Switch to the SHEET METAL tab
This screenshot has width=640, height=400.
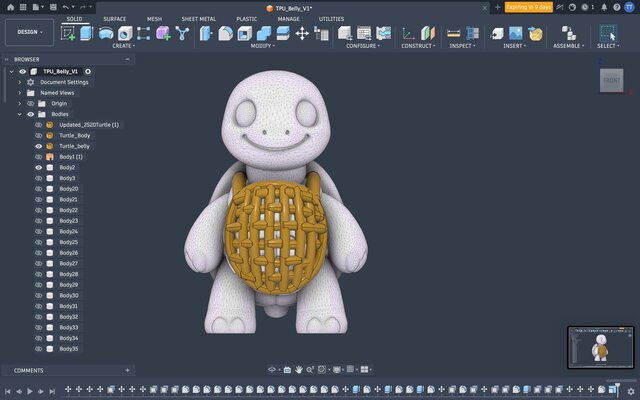199,19
